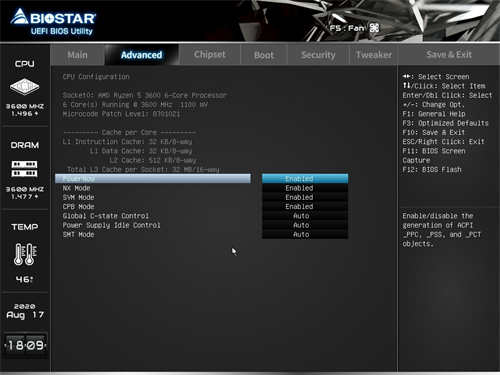This screenshot has height=375, width=500.
Task: Open Power Supply Idle Control Auto option
Action: [x=305, y=225]
